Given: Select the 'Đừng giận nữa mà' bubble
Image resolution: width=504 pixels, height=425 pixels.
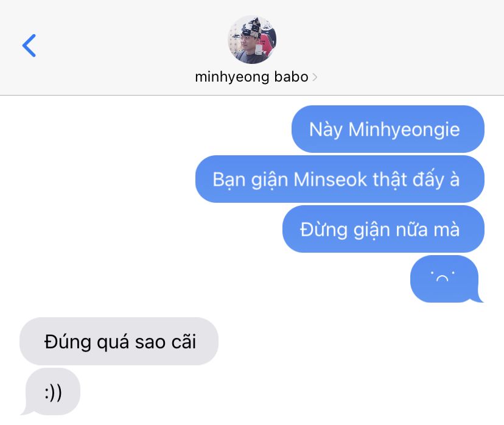Looking at the screenshot, I should pos(383,229).
